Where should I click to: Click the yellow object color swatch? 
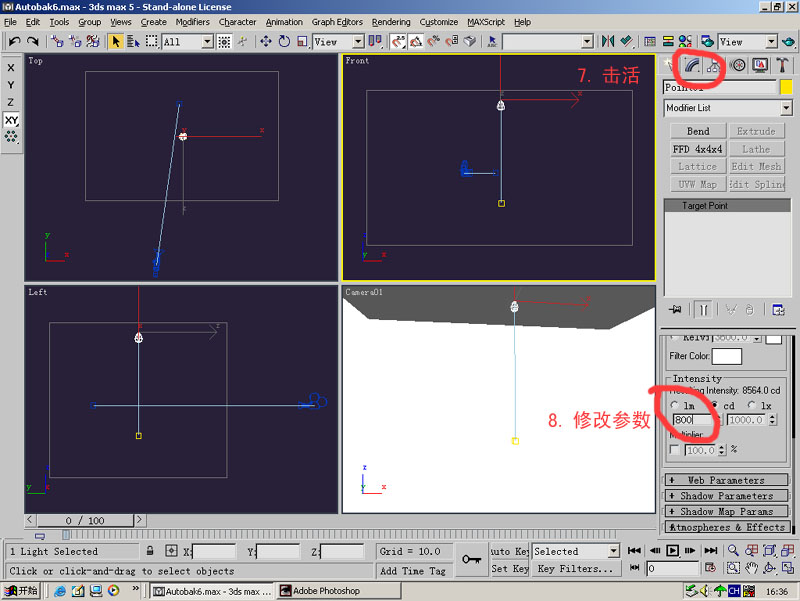click(x=786, y=87)
